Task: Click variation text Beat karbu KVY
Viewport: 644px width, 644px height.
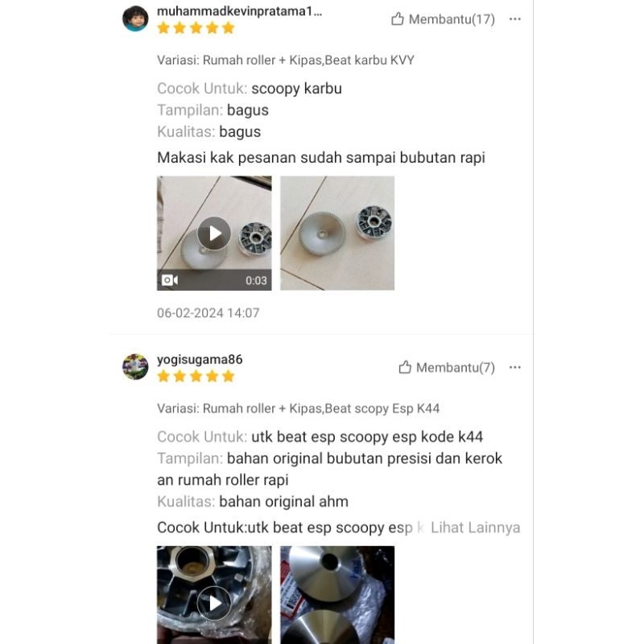Action: point(369,60)
